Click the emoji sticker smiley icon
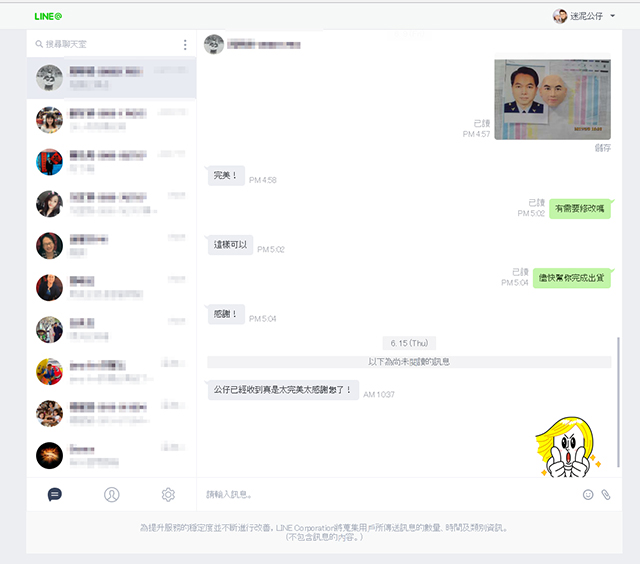This screenshot has height=564, width=640. [x=588, y=495]
